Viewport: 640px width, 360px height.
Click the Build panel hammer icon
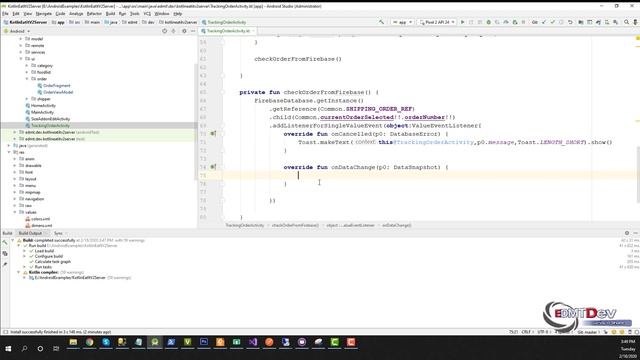pos(5,243)
